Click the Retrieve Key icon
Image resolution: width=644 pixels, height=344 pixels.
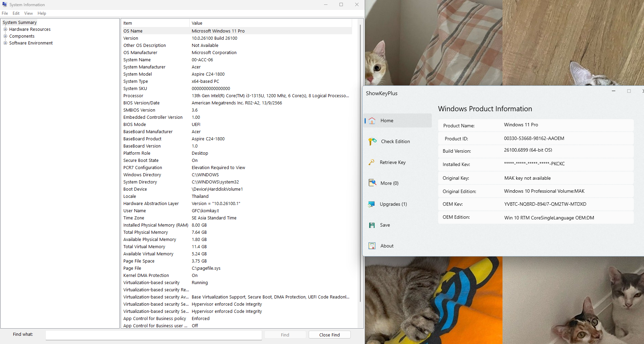[371, 162]
